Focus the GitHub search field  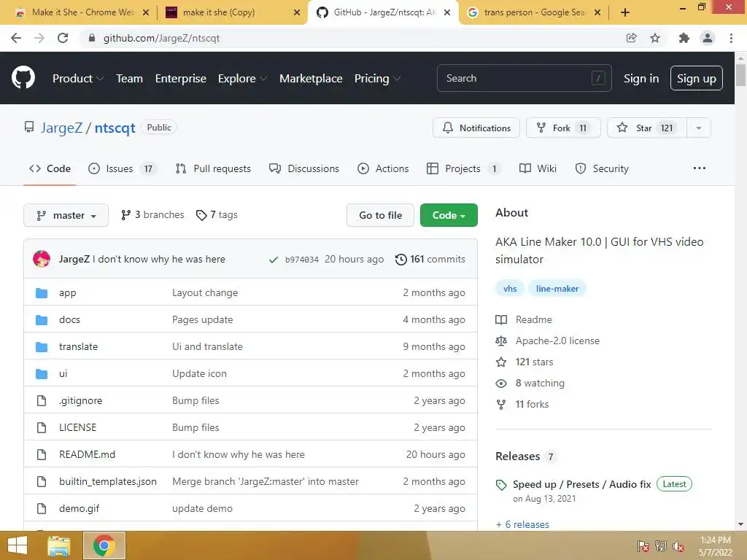524,78
